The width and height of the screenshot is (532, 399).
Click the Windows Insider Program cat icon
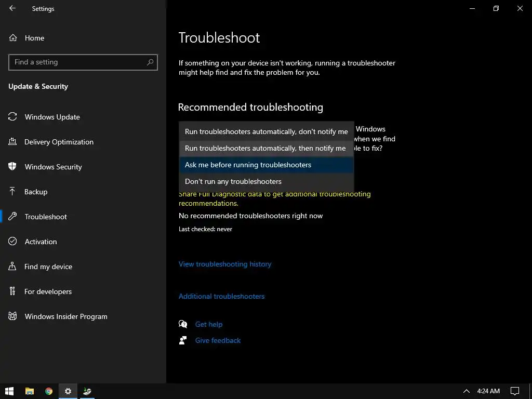pyautogui.click(x=12, y=316)
